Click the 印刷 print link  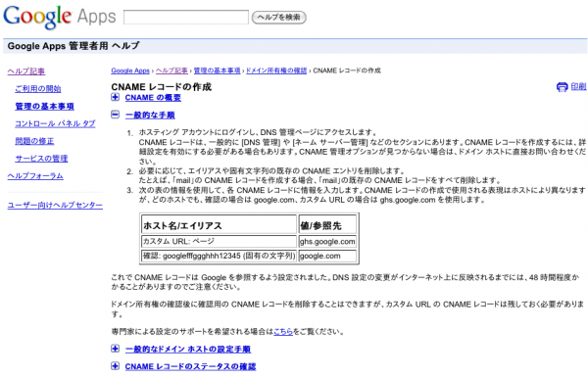click(x=578, y=86)
